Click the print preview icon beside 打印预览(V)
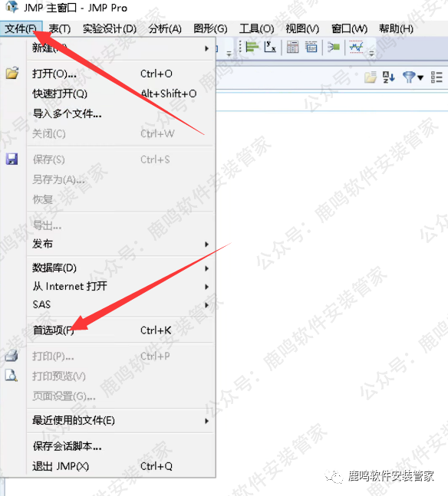448x496 pixels. tap(12, 376)
